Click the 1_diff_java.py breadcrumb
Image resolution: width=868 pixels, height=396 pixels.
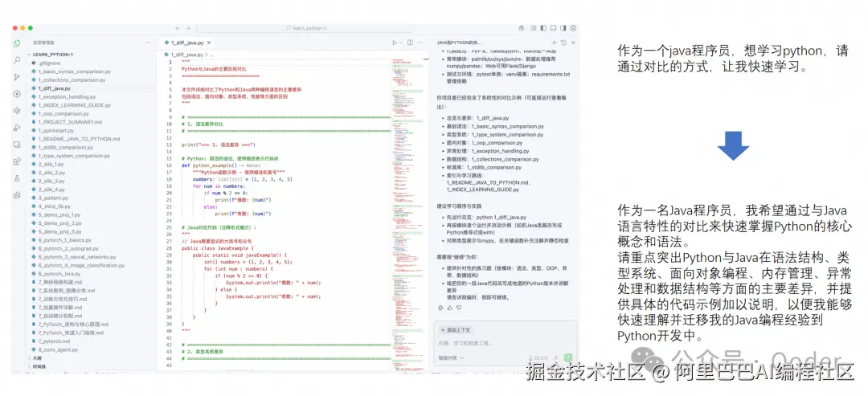(x=186, y=55)
